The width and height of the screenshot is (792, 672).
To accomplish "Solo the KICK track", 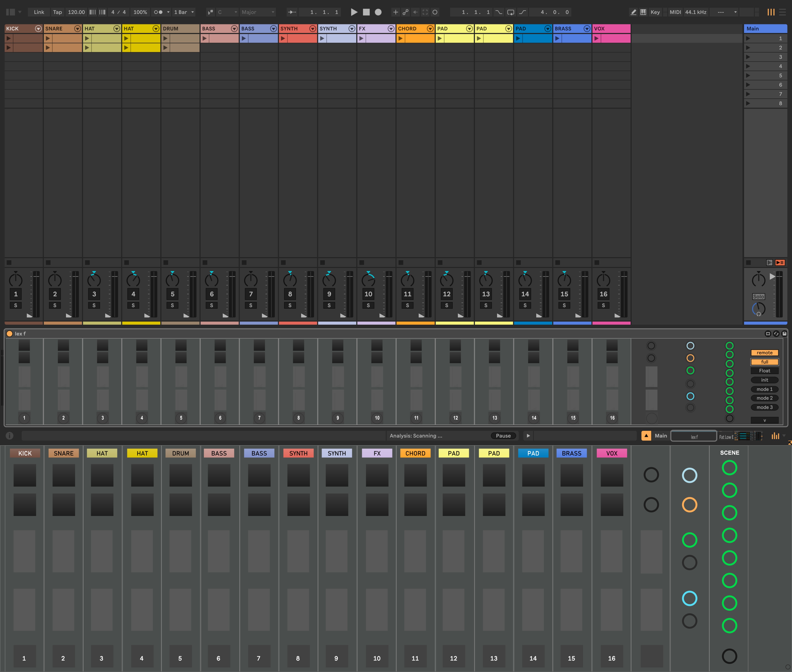I will click(16, 305).
